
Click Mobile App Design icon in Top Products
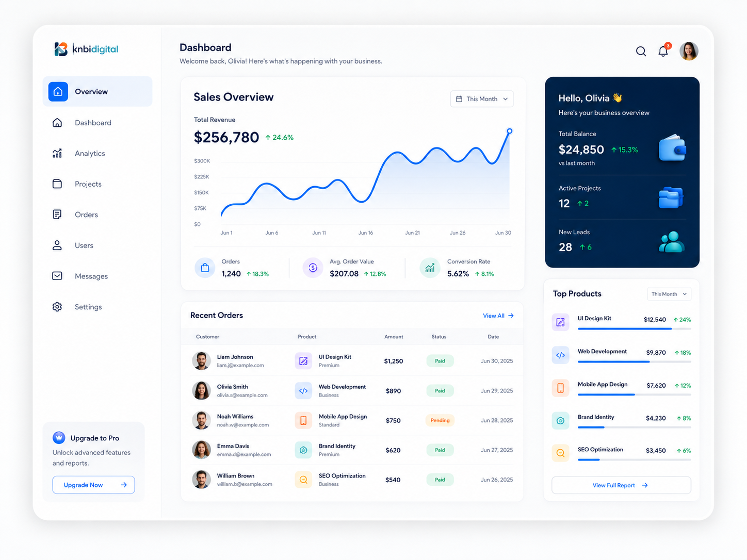[x=560, y=388]
